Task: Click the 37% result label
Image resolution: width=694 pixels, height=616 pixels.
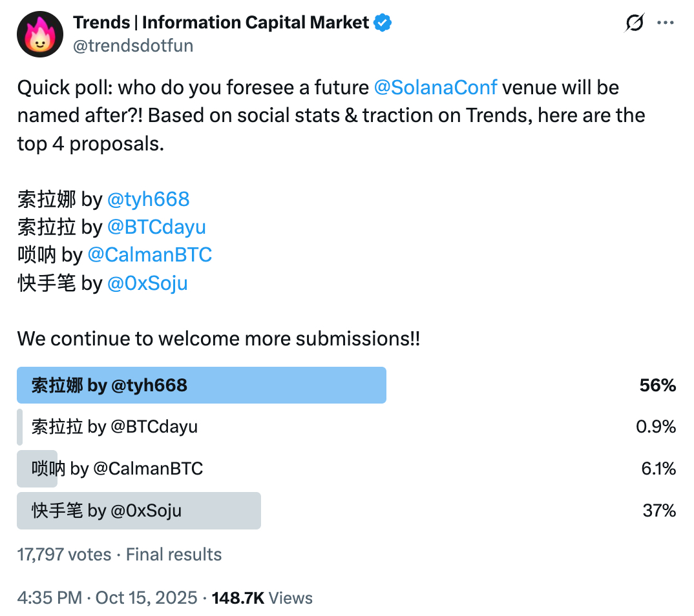Action: tap(659, 511)
